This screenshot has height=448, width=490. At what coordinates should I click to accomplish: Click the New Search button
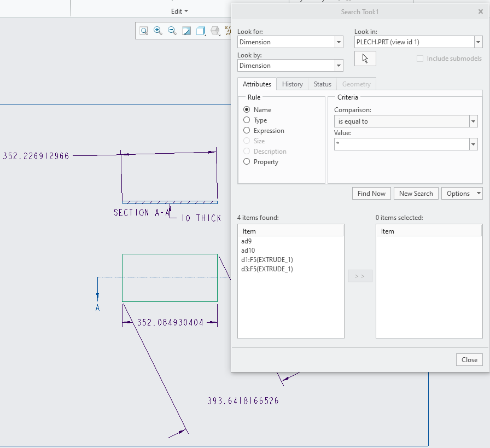pyautogui.click(x=416, y=194)
